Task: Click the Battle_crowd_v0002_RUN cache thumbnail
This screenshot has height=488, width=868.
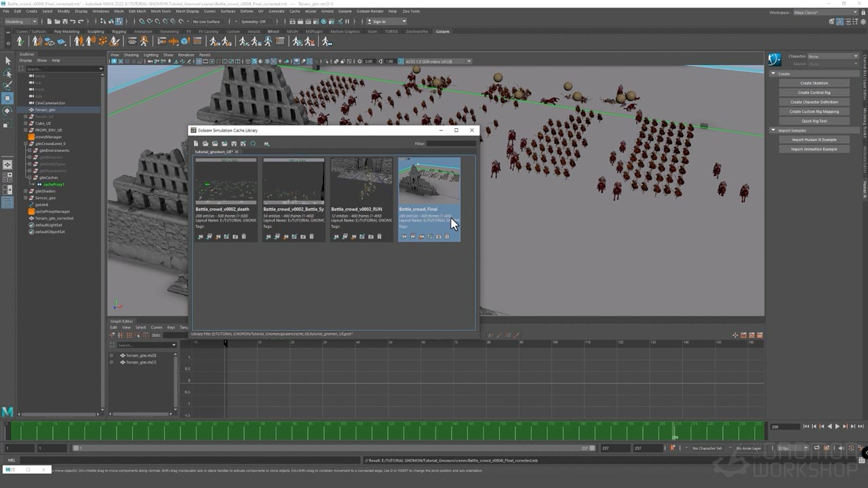Action: click(361, 180)
